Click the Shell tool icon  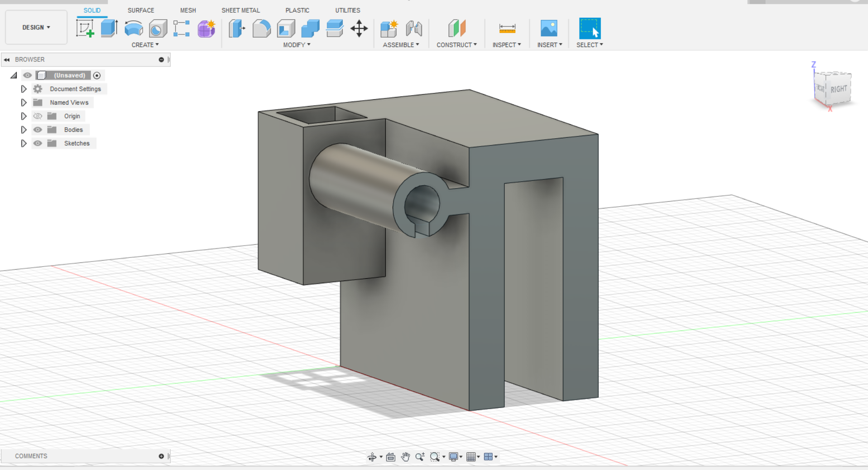tap(286, 29)
